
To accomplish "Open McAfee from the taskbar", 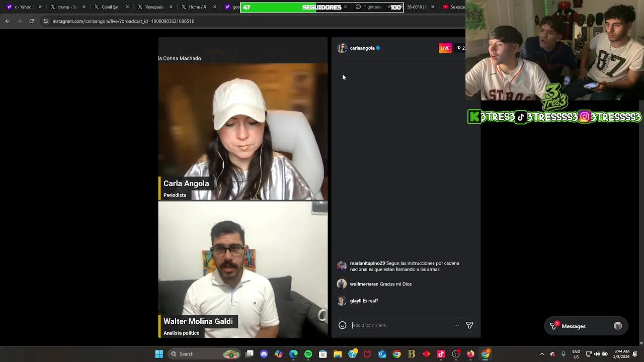I will [367, 354].
